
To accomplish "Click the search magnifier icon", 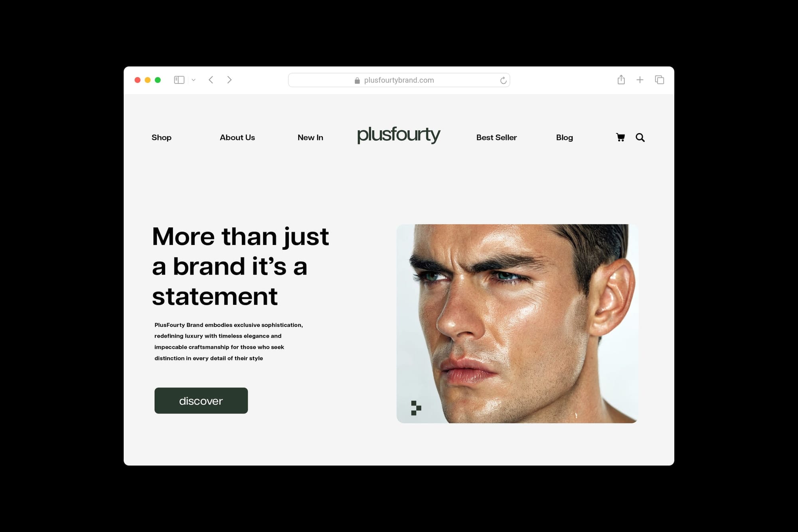I will coord(640,137).
